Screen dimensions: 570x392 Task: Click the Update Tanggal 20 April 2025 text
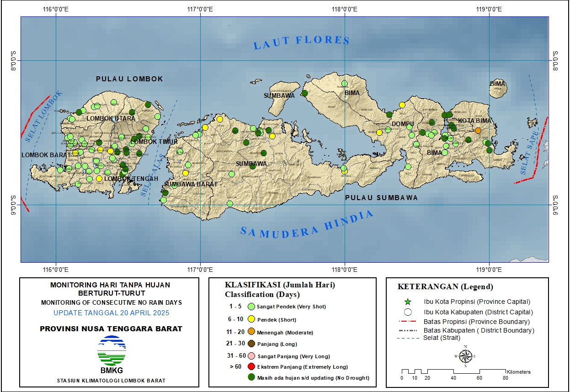(x=111, y=313)
